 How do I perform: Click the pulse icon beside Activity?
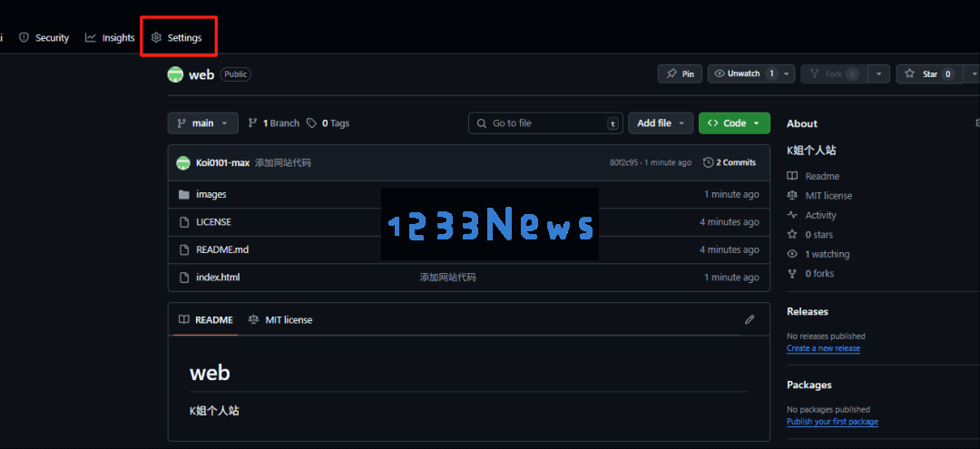click(792, 216)
